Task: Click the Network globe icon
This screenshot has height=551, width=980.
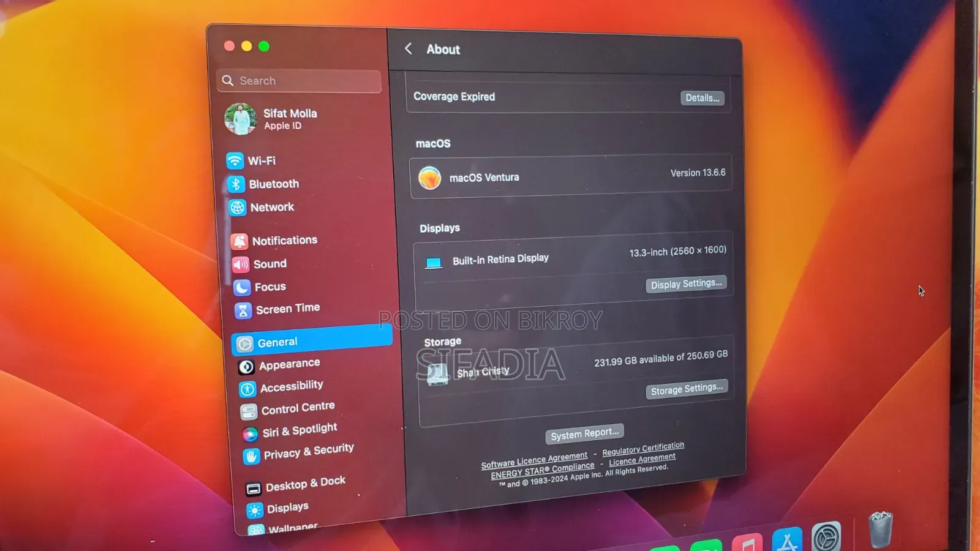Action: point(237,208)
